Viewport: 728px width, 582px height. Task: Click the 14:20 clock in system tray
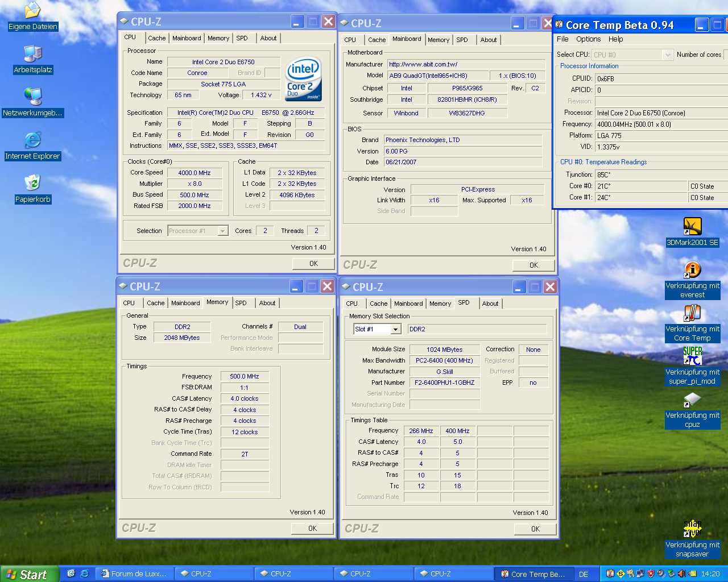tap(710, 574)
